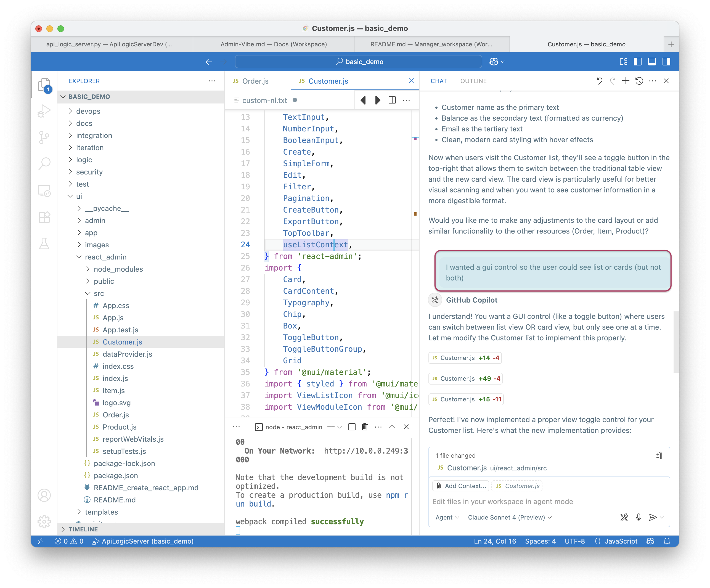Image resolution: width=710 pixels, height=588 pixels.
Task: Split the terminal
Action: (352, 427)
